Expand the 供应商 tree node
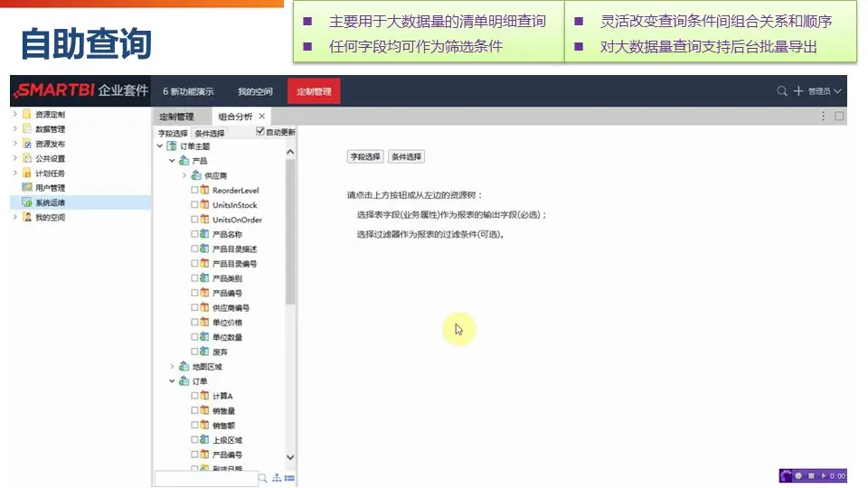This screenshot has width=868, height=488. point(184,175)
